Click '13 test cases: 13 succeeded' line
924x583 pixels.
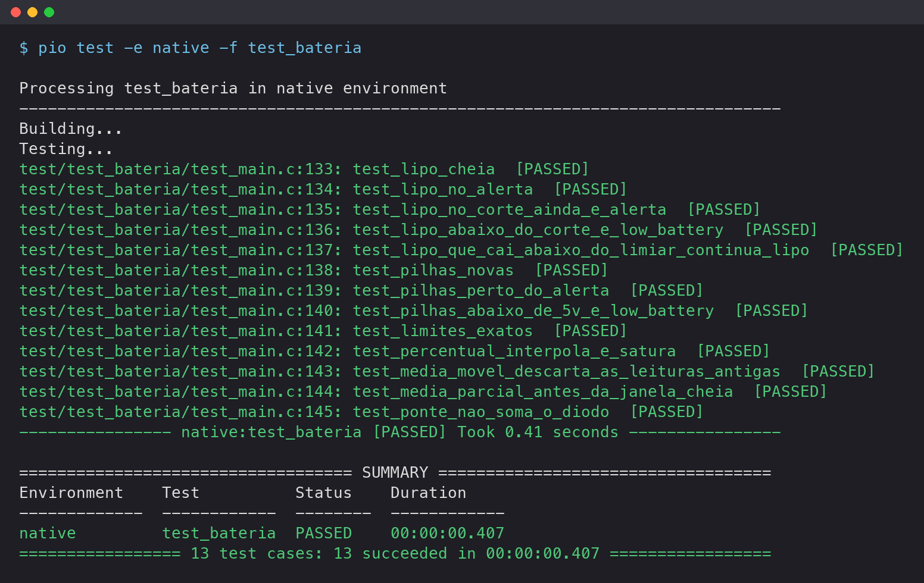395,553
